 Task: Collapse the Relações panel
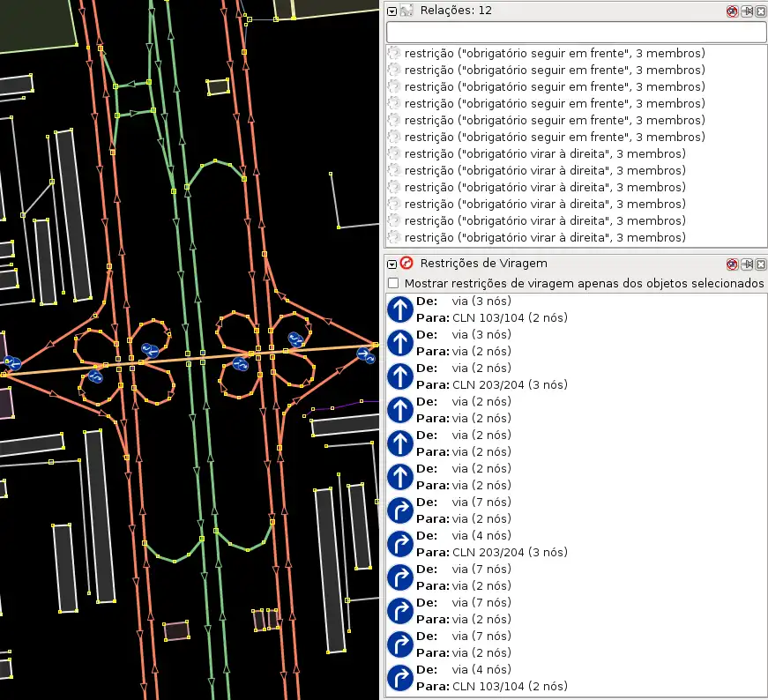[x=392, y=11]
